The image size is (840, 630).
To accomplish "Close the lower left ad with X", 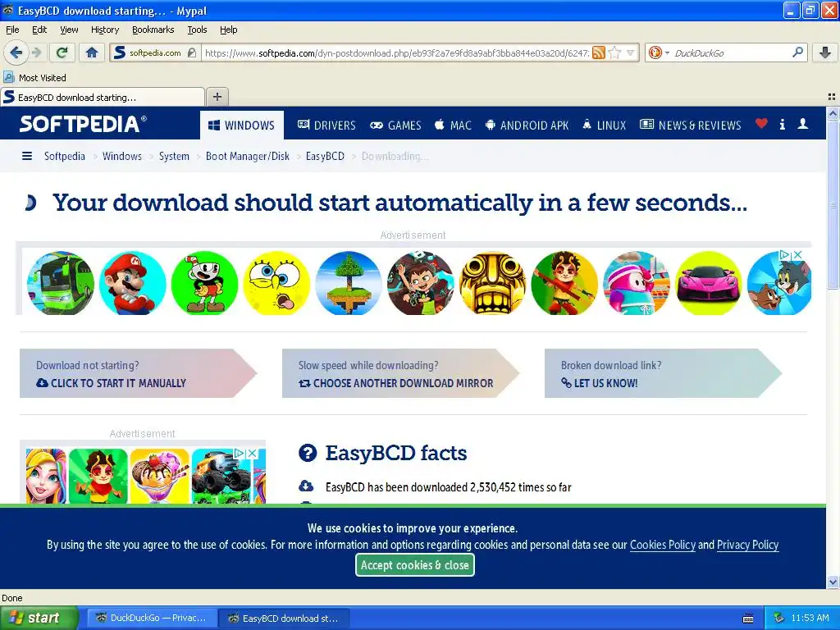I will 253,453.
